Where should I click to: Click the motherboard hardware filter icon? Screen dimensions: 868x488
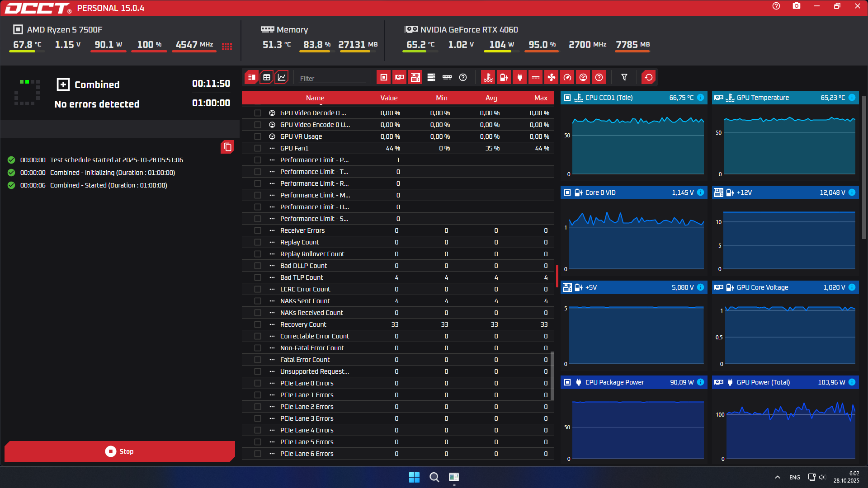click(x=415, y=77)
